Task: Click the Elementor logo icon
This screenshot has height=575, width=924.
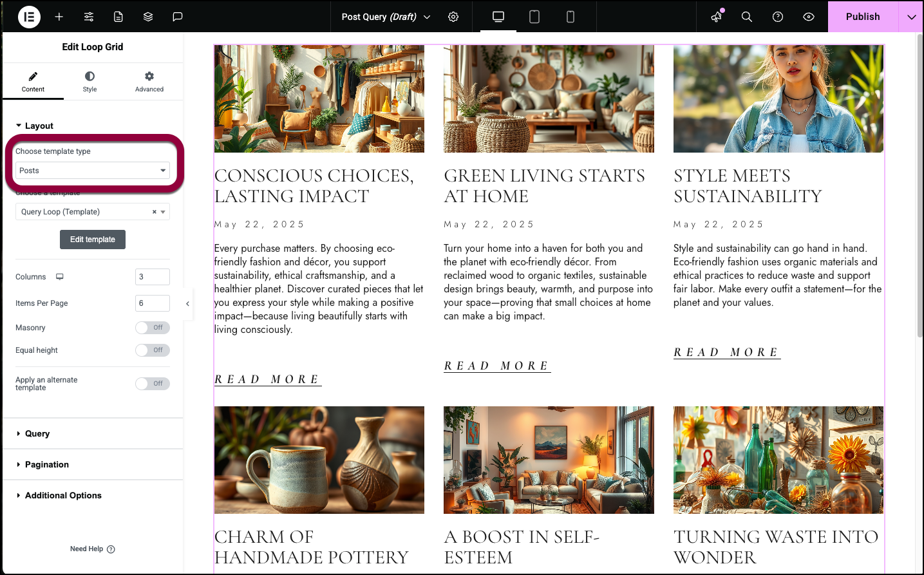Action: (x=29, y=17)
